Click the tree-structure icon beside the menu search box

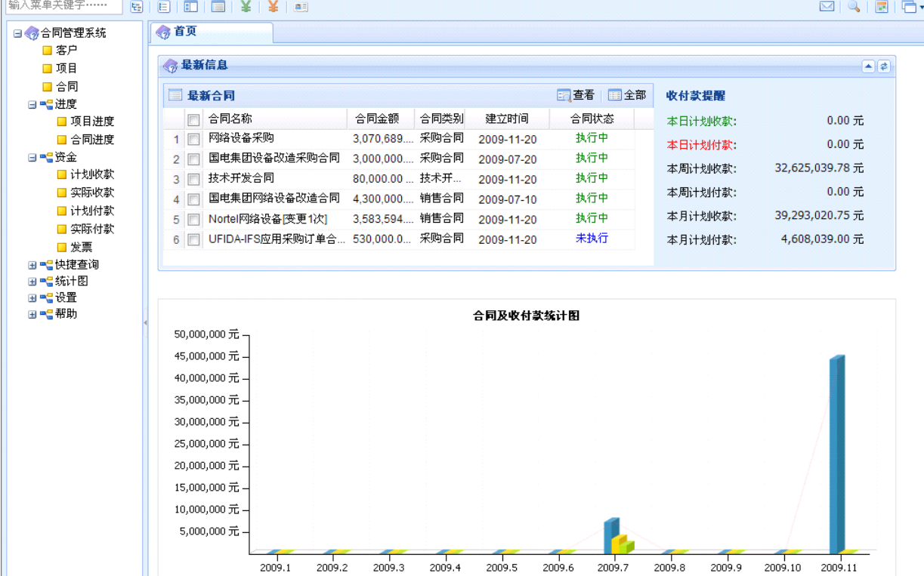pos(136,7)
